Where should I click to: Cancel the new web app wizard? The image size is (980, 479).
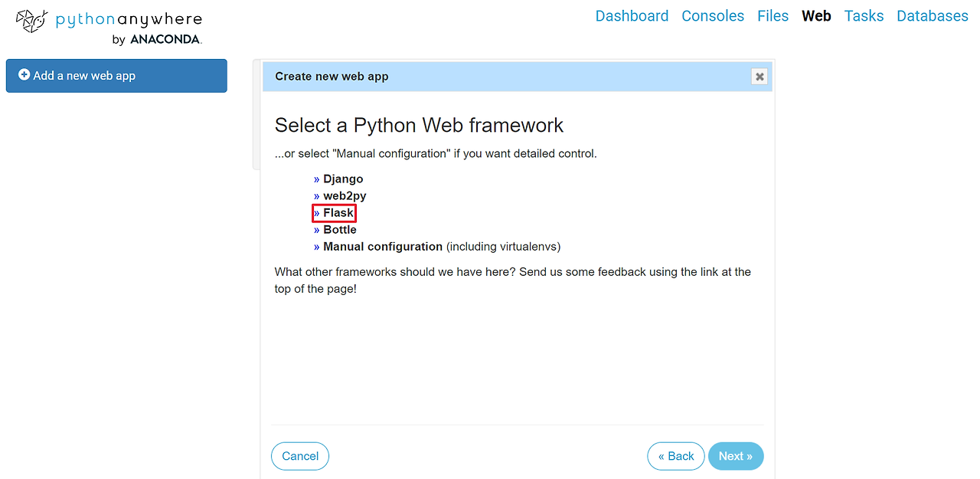pos(300,456)
